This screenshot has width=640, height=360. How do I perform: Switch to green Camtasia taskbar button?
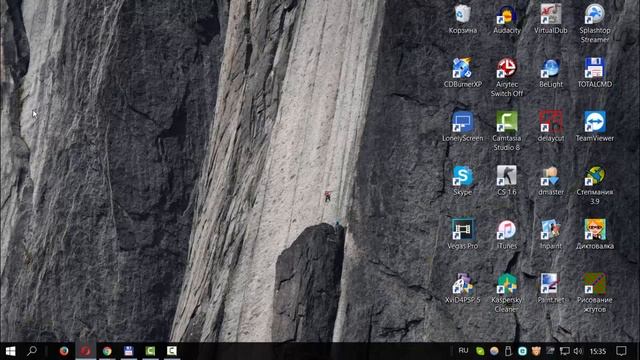tap(150, 351)
